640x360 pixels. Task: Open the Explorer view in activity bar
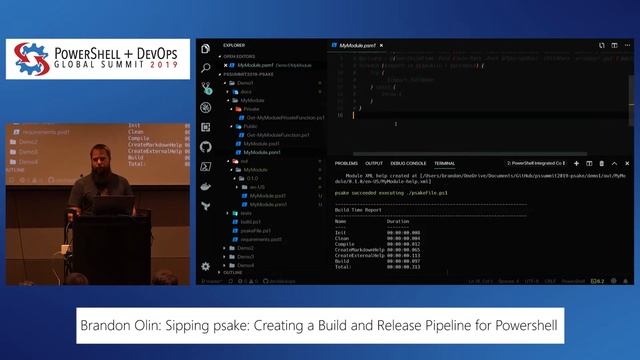[206, 49]
